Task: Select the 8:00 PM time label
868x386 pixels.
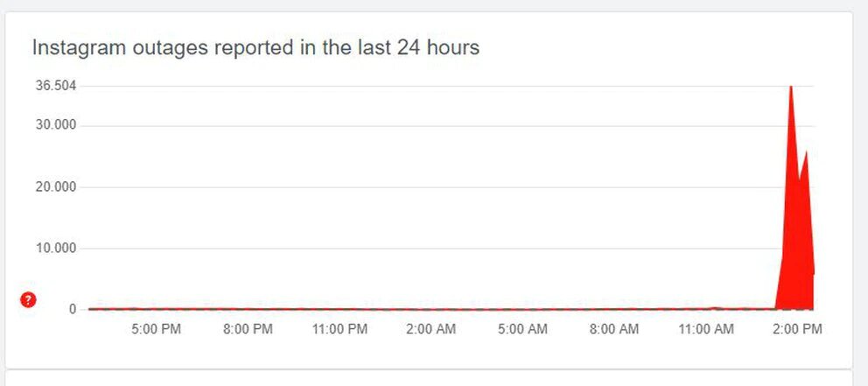Action: coord(248,330)
